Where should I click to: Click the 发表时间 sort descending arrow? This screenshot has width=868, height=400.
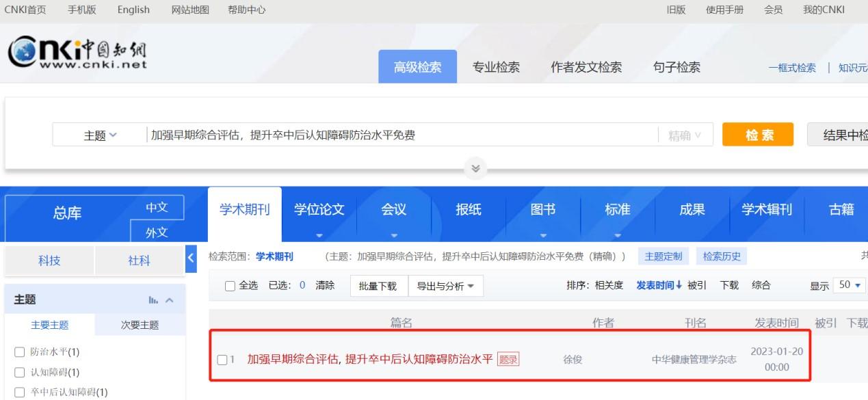point(679,285)
